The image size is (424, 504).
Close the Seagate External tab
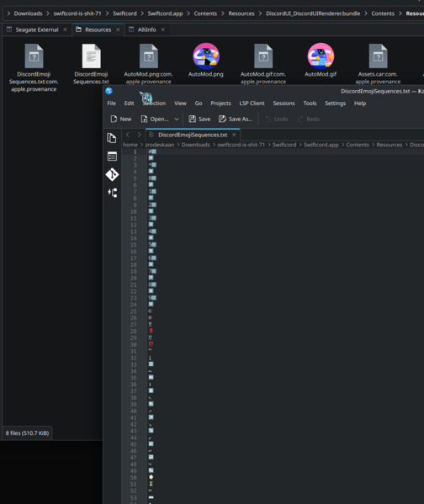66,29
